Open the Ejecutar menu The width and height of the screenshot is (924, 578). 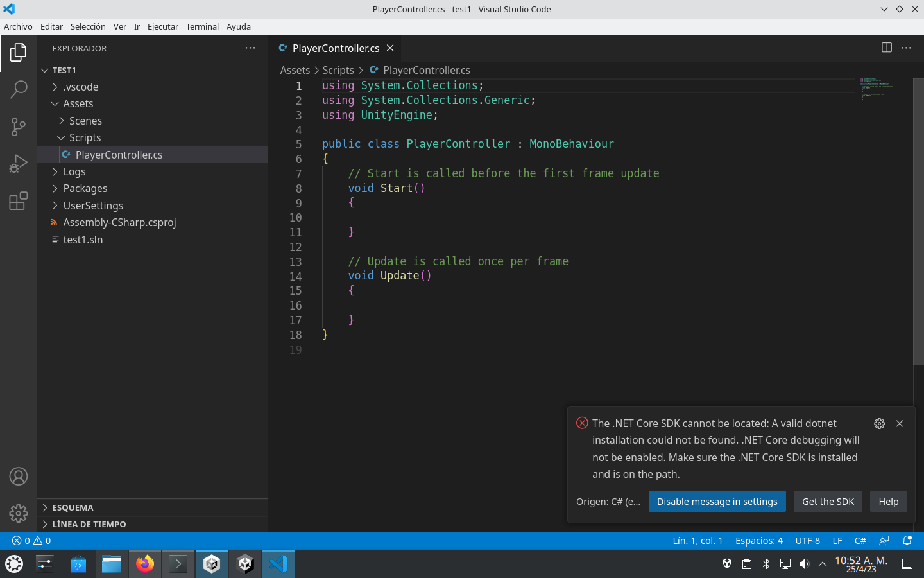163,26
